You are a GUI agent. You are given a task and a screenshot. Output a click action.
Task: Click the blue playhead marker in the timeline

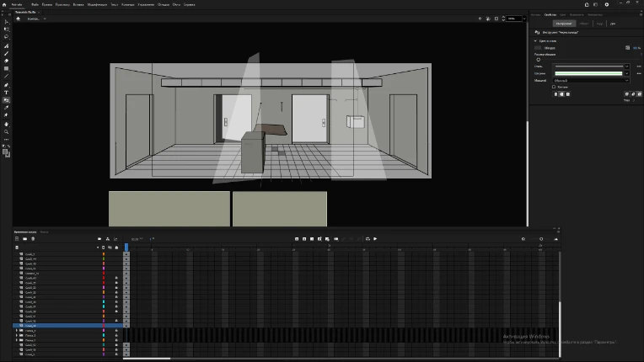pos(126,247)
